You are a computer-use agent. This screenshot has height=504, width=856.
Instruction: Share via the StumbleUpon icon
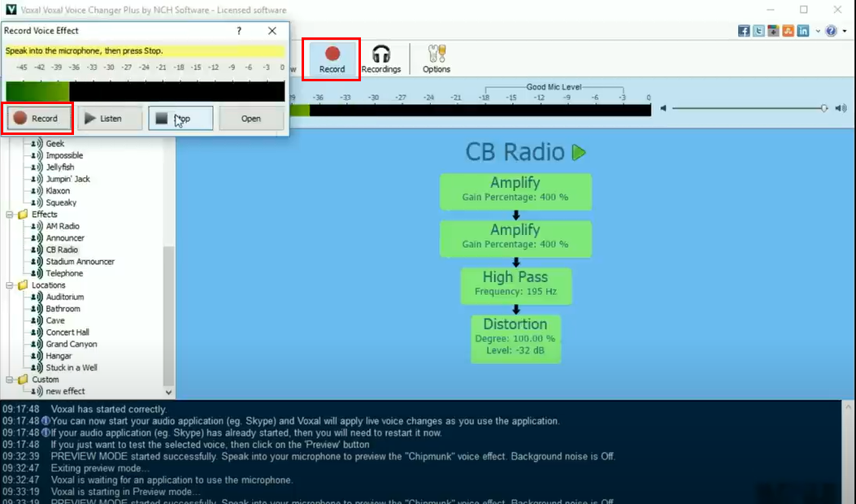(x=788, y=31)
